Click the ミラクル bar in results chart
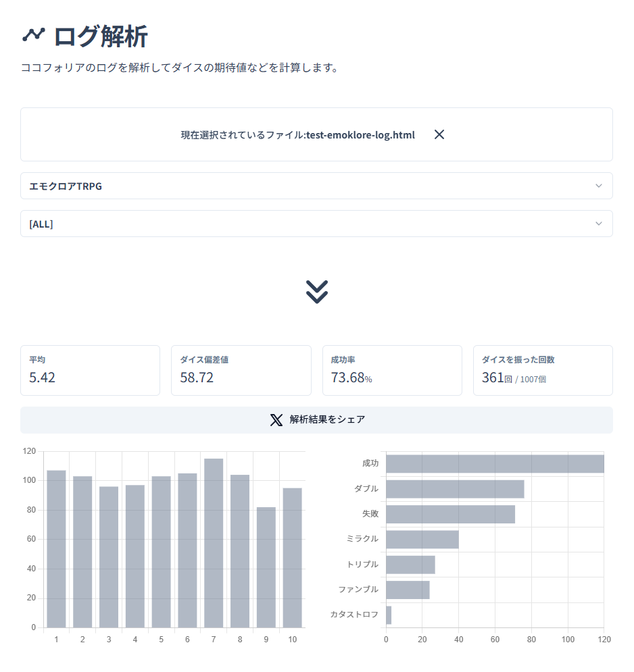The height and width of the screenshot is (672, 634). [422, 539]
